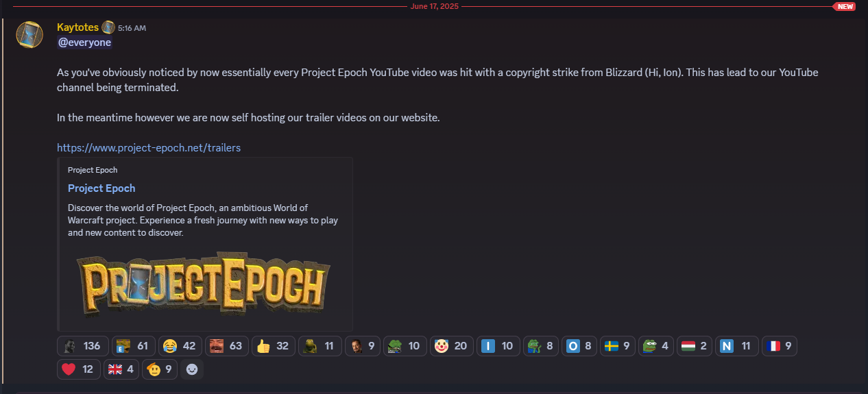868x394 pixels.
Task: Click the 'Project Epoch' embed provider name
Action: [x=93, y=170]
